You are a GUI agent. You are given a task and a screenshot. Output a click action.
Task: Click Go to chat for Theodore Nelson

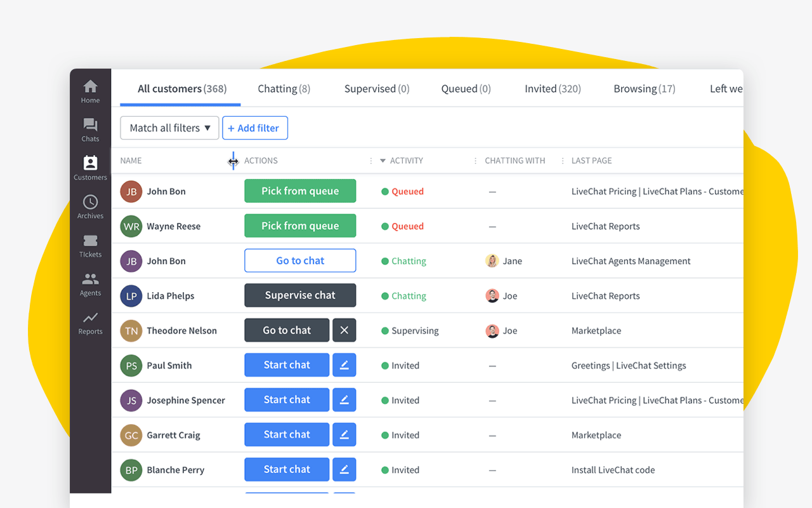pyautogui.click(x=287, y=330)
